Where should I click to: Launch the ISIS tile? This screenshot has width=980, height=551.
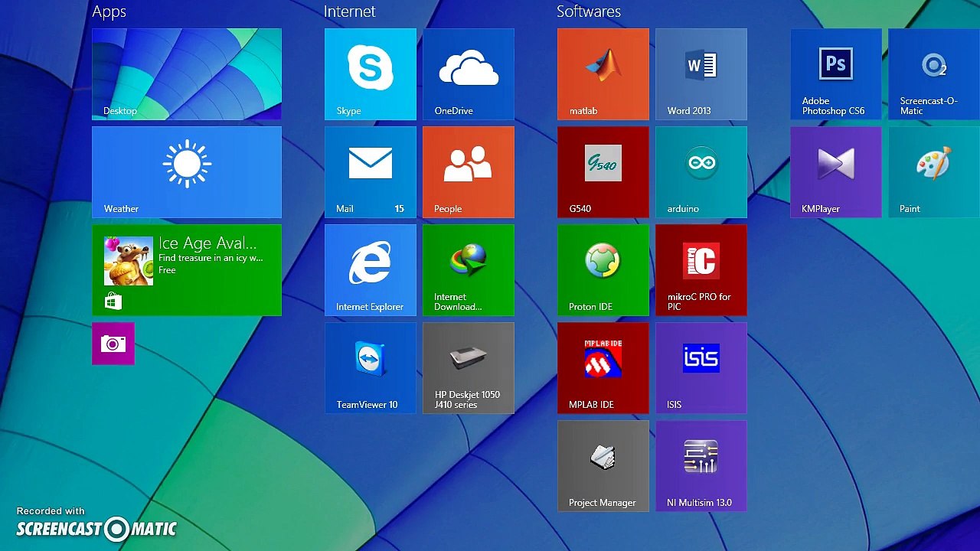[701, 368]
